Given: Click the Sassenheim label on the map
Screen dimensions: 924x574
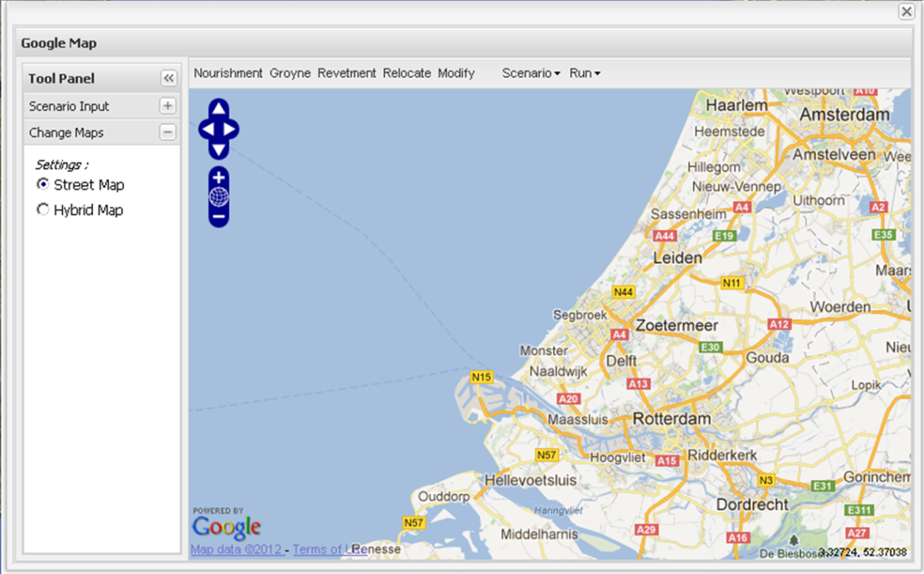Looking at the screenshot, I should pos(688,213).
